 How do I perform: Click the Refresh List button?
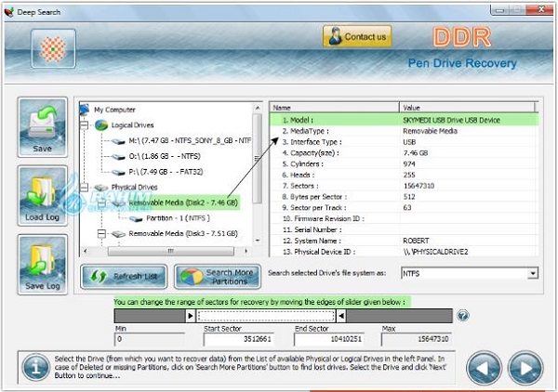[124, 276]
